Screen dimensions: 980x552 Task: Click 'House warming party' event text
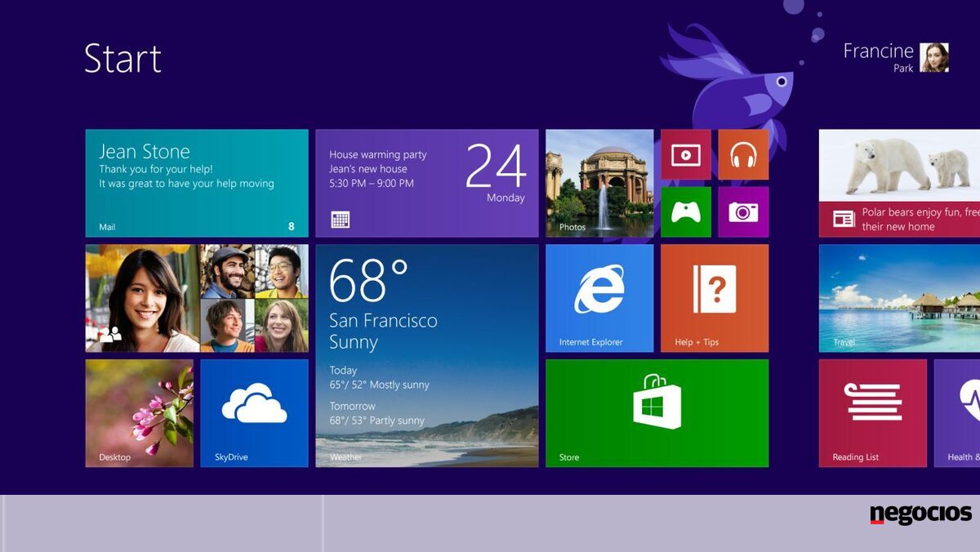pos(378,154)
